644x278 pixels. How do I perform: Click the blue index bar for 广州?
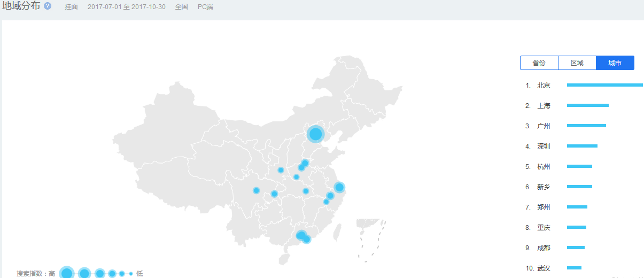tap(586, 126)
